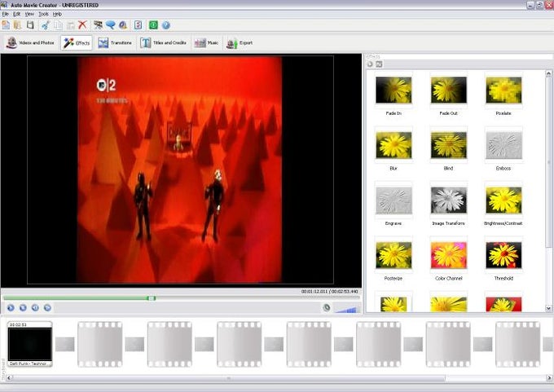Click the storyboard scrollbar left arrow

point(9,378)
